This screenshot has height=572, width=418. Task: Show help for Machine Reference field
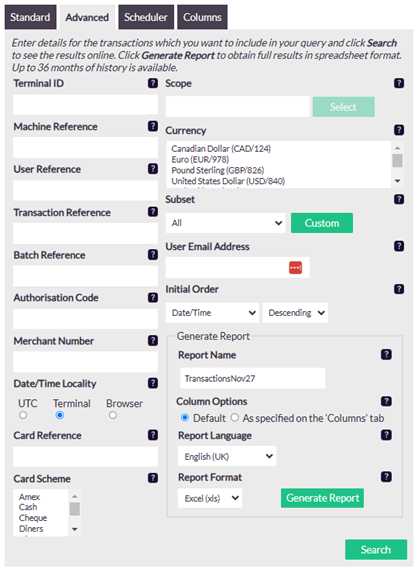coord(153,126)
